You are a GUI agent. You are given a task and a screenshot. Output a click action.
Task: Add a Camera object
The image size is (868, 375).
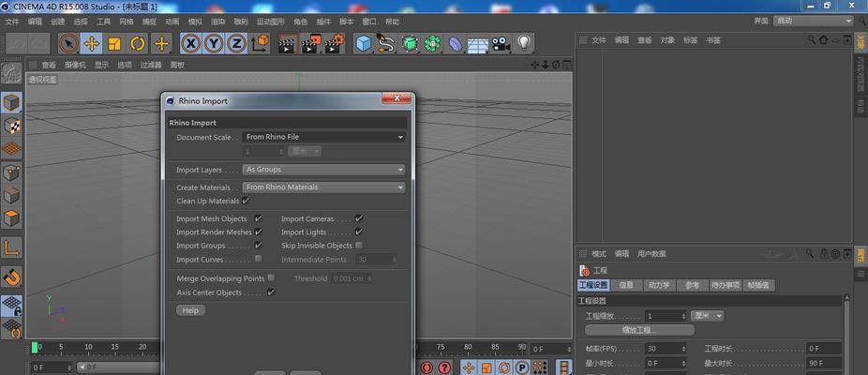(501, 43)
